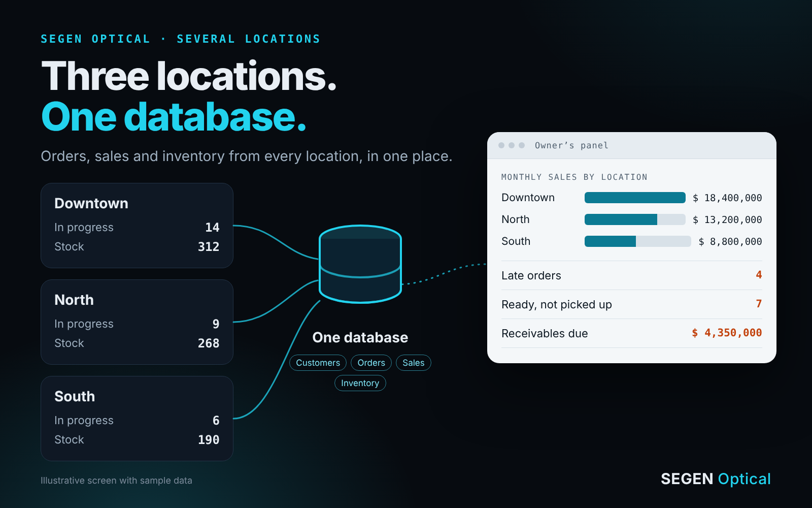Select the Inventory tag

(360, 383)
